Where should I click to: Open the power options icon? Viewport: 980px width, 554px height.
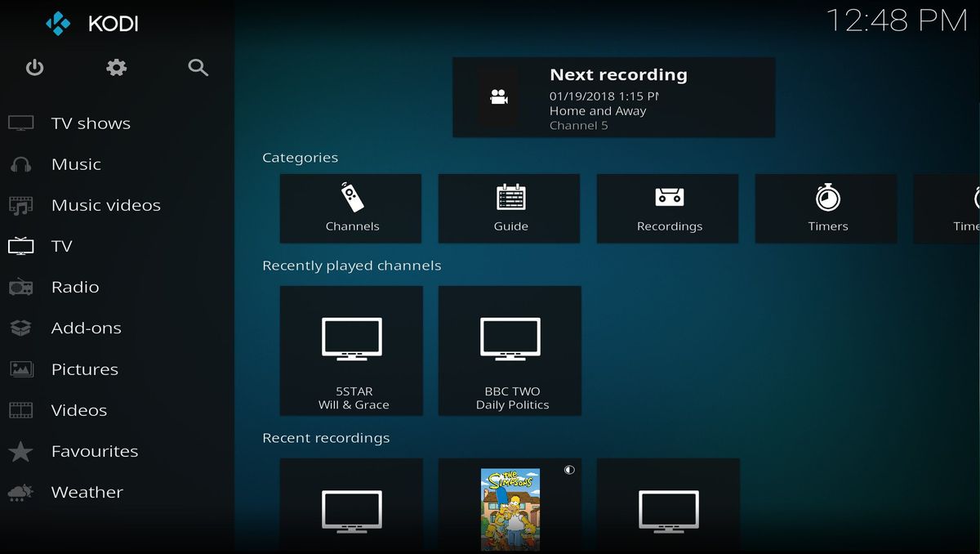coord(34,68)
